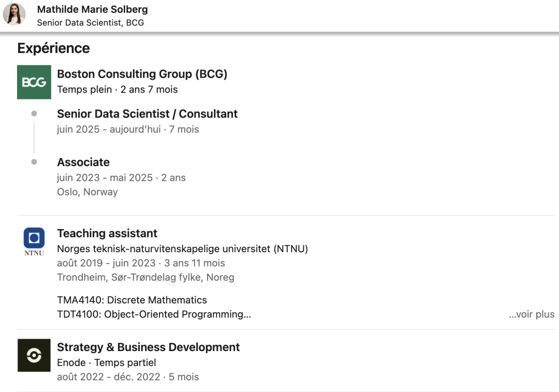Select the 'Oslo, Norway' location text
559x392 pixels.
(87, 192)
